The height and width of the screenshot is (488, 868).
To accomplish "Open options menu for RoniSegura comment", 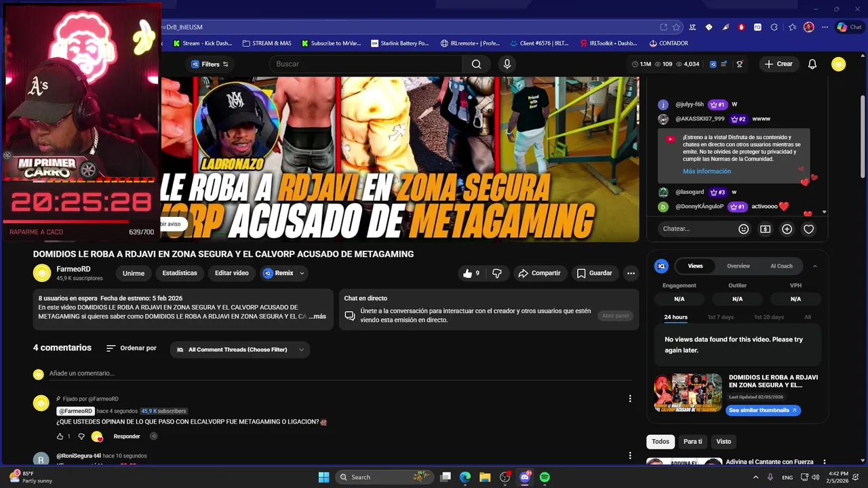I will (x=630, y=455).
